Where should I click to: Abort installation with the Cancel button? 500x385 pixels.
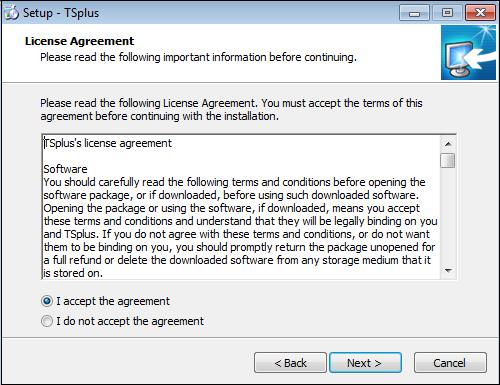pos(450,363)
